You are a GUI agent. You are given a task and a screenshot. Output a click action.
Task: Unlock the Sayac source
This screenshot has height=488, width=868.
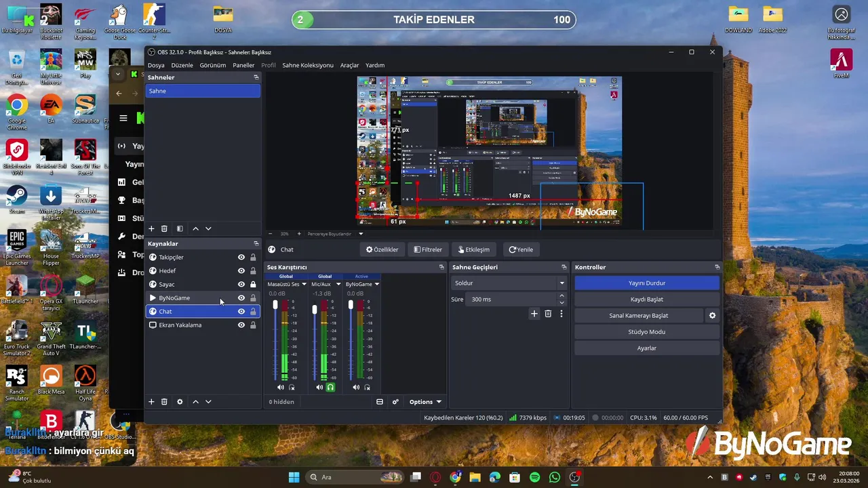(253, 285)
